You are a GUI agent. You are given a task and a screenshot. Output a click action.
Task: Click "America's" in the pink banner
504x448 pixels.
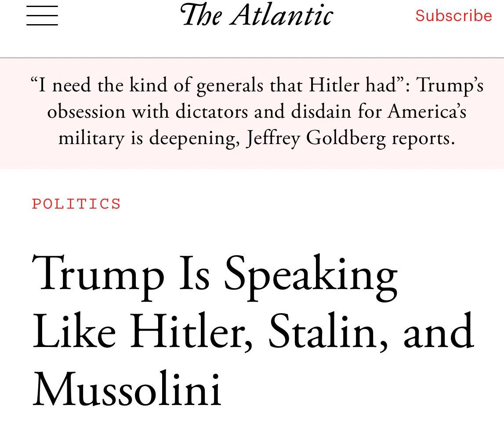click(427, 112)
